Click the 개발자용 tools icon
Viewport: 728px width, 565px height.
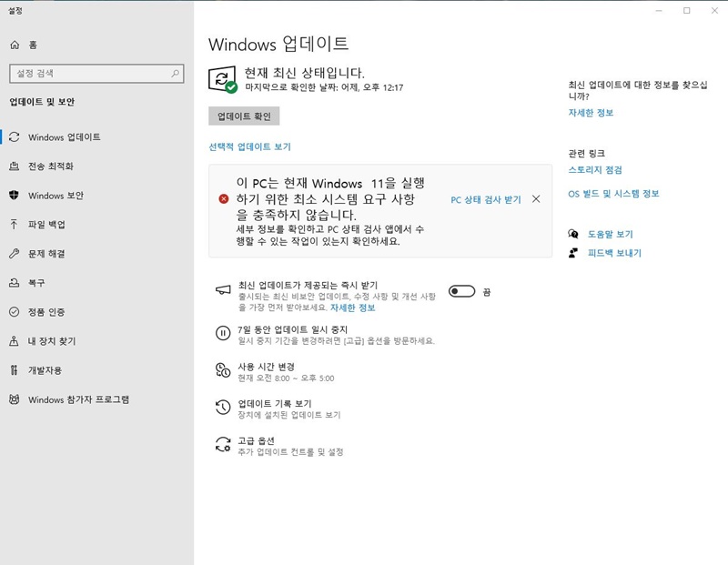coord(15,370)
